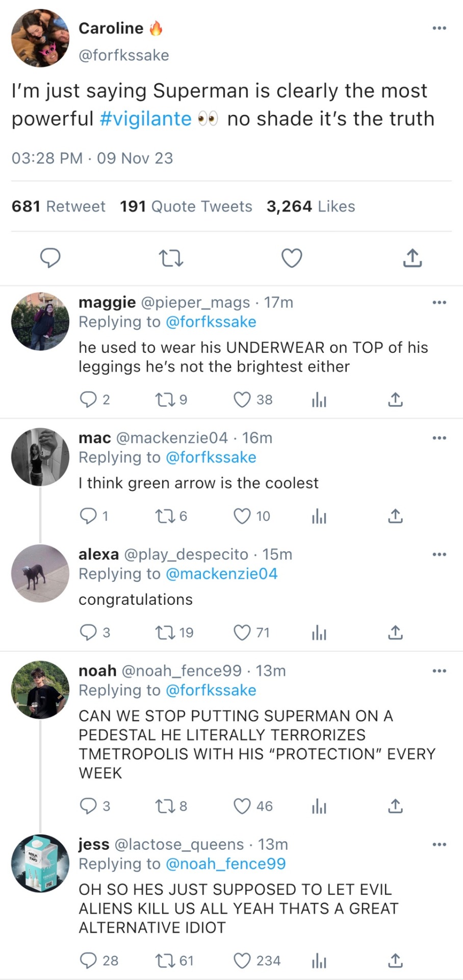Share Caroline's main tweet
Image resolution: width=463 pixels, height=980 pixels.
tap(412, 258)
